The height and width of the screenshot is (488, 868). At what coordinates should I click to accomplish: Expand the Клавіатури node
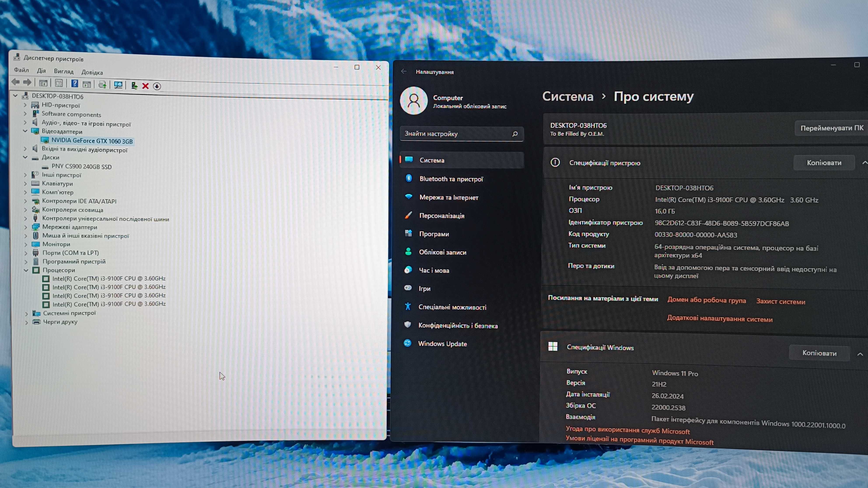[x=26, y=184]
